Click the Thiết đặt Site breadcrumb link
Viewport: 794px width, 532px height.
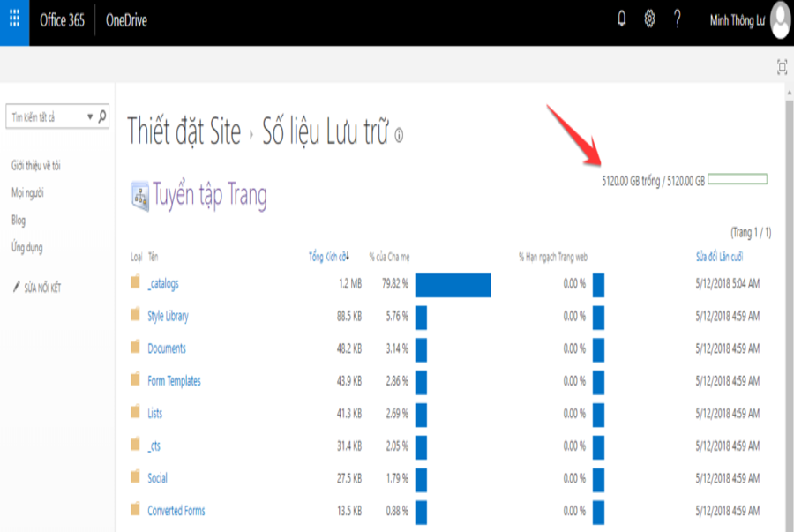click(184, 132)
